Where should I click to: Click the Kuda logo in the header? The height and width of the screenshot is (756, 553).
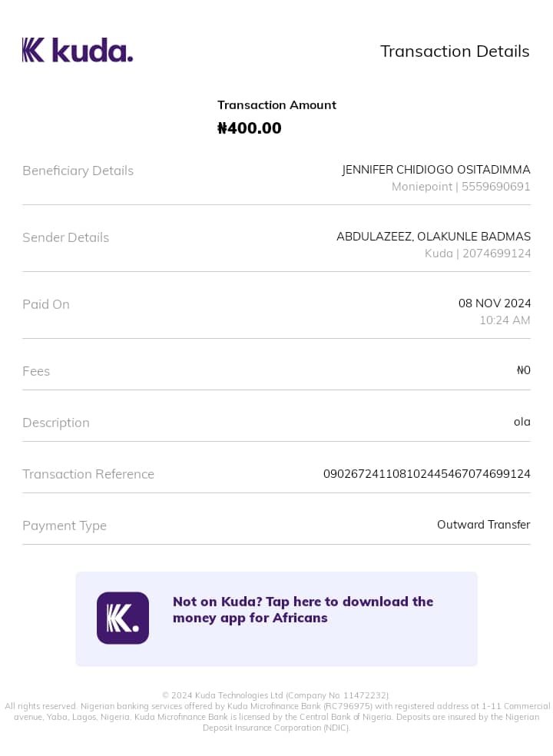click(x=78, y=50)
